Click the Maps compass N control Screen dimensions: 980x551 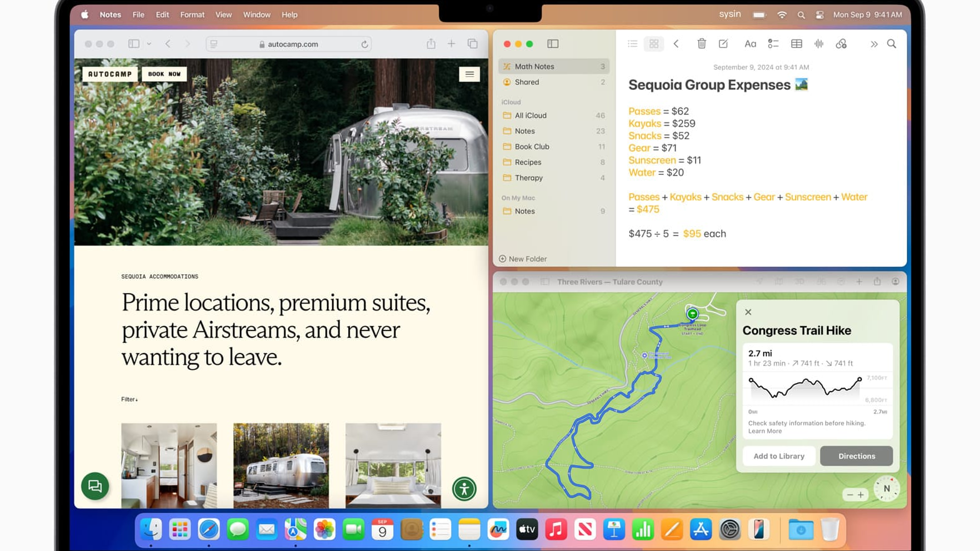[x=886, y=489]
